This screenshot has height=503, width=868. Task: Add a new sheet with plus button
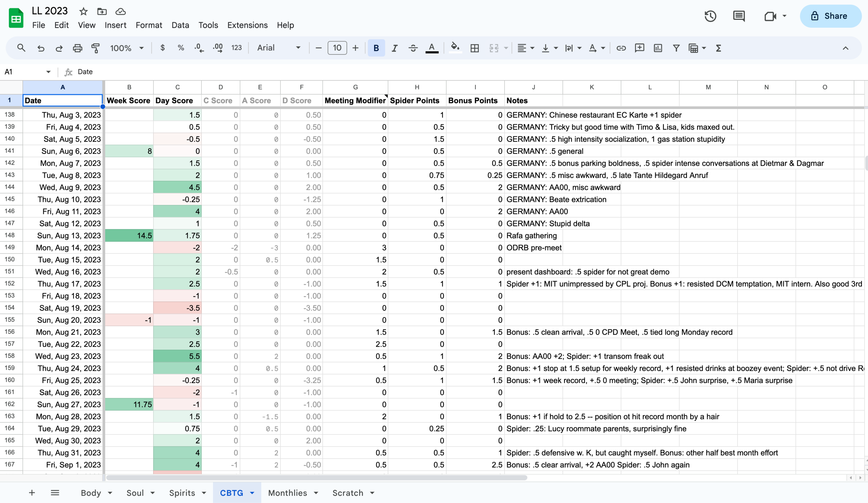click(x=32, y=493)
